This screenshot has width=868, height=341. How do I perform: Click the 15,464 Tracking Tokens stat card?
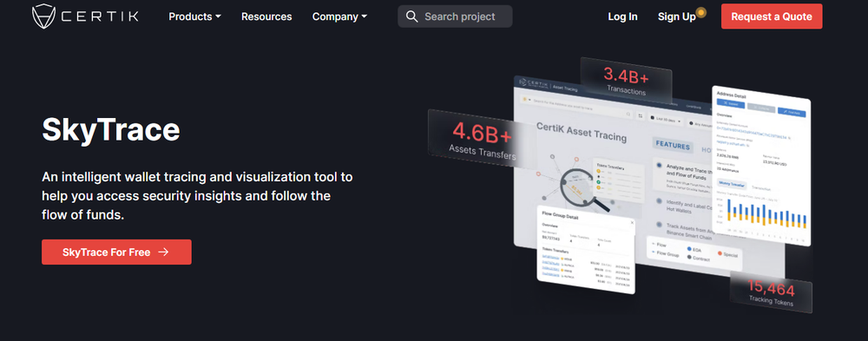pyautogui.click(x=771, y=292)
